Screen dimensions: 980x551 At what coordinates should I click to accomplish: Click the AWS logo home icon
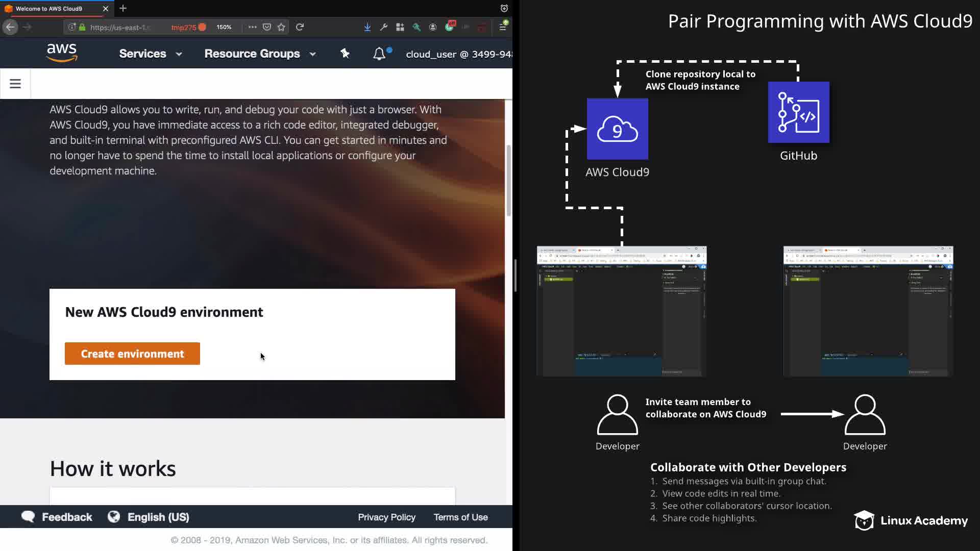tap(62, 53)
